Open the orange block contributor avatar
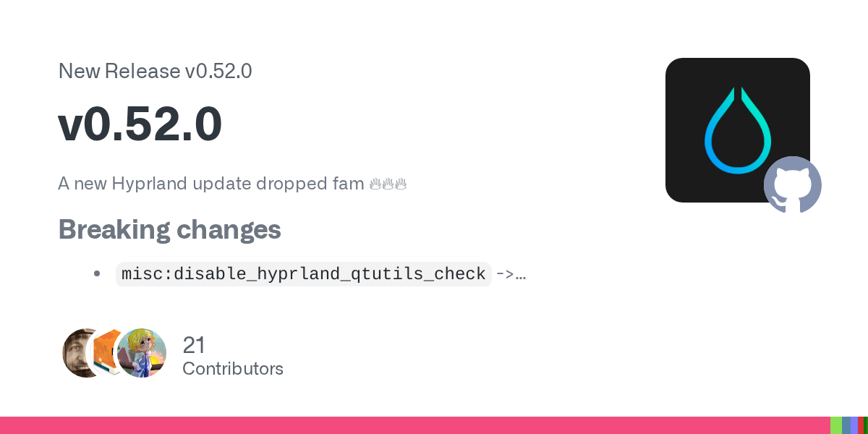Screen dimensions: 868x434 (106, 352)
